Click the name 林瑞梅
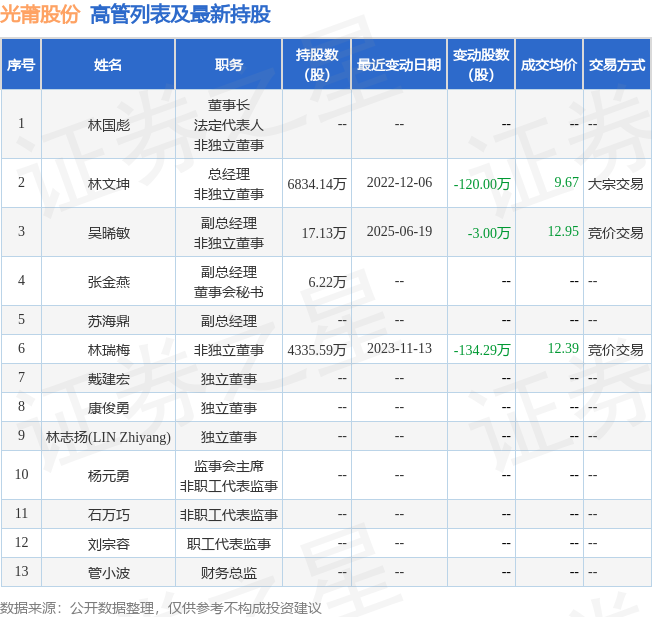Image resolution: width=652 pixels, height=617 pixels. point(109,349)
